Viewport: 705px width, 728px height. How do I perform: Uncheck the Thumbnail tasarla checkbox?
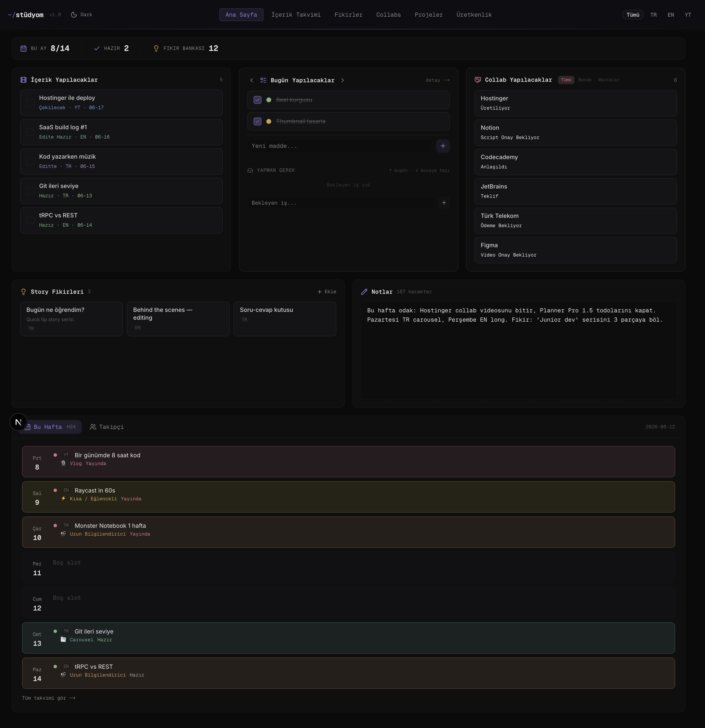click(x=258, y=121)
